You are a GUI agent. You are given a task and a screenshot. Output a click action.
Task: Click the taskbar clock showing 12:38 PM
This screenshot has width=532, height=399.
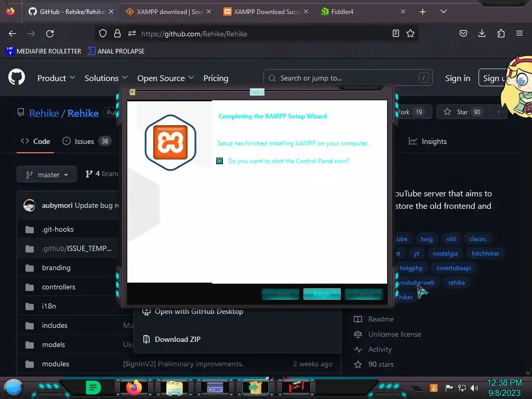coord(504,383)
